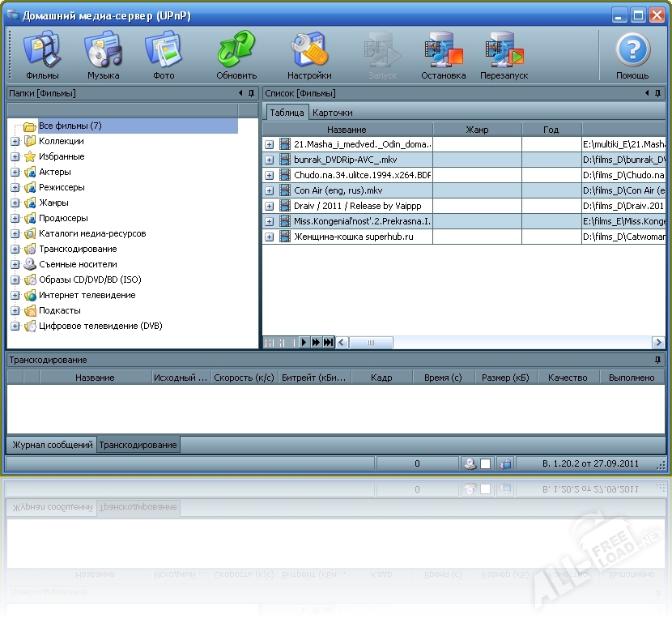Switch to Музыка (Music) library
The image size is (672, 619).
[103, 56]
